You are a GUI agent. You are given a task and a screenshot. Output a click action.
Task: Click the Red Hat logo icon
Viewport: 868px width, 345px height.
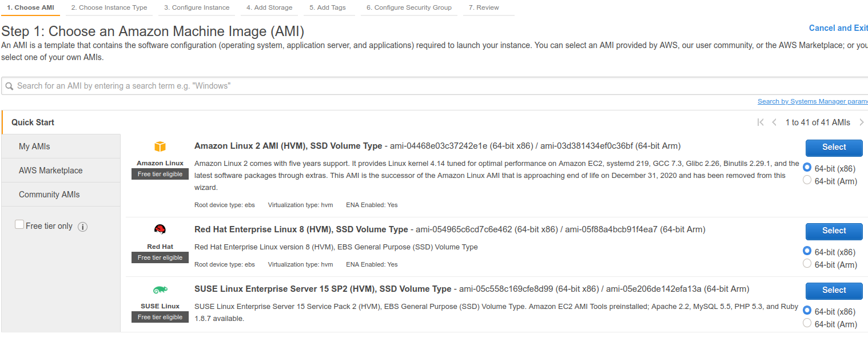(160, 229)
